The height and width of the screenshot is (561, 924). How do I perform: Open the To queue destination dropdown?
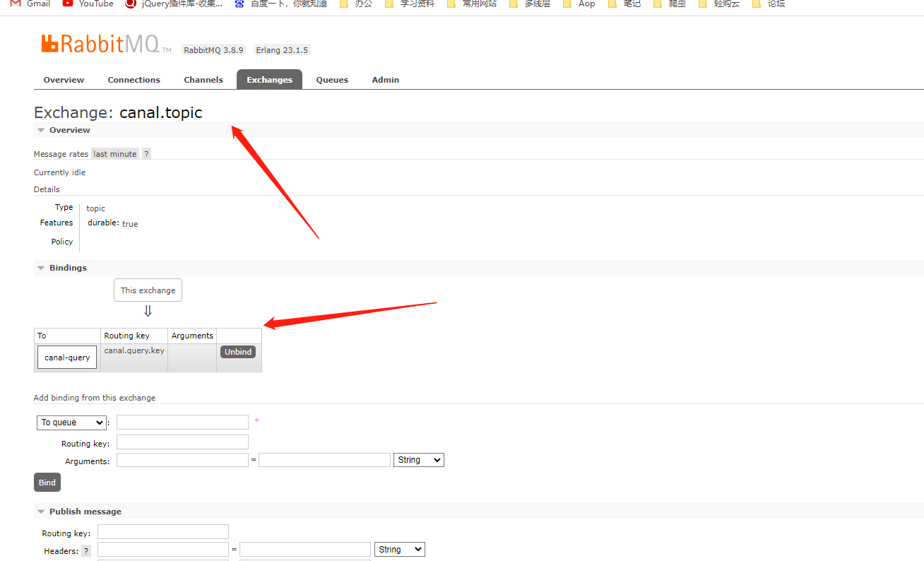click(71, 423)
